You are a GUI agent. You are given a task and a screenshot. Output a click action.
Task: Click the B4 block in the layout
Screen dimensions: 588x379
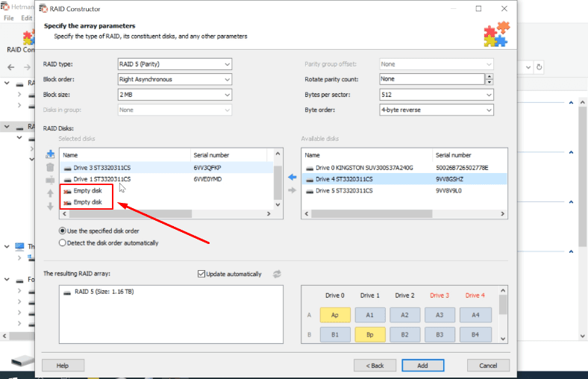pos(475,334)
